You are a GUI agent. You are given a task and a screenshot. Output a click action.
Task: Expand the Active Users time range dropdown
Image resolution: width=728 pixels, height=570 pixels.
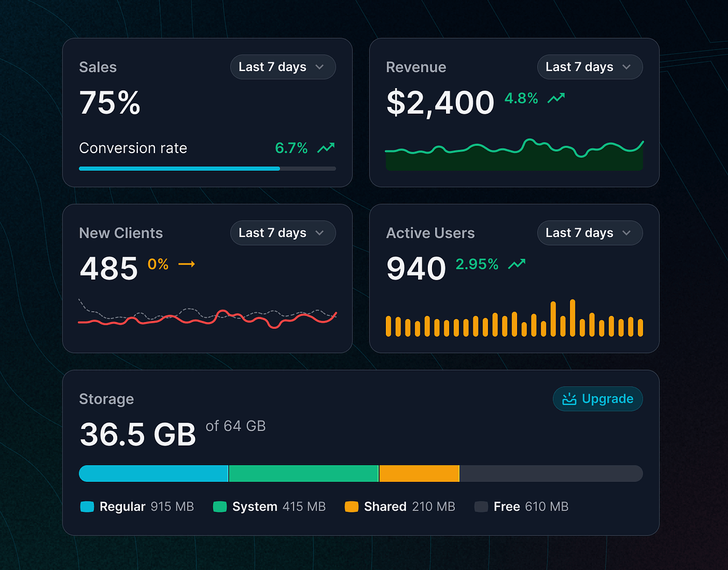coord(589,233)
